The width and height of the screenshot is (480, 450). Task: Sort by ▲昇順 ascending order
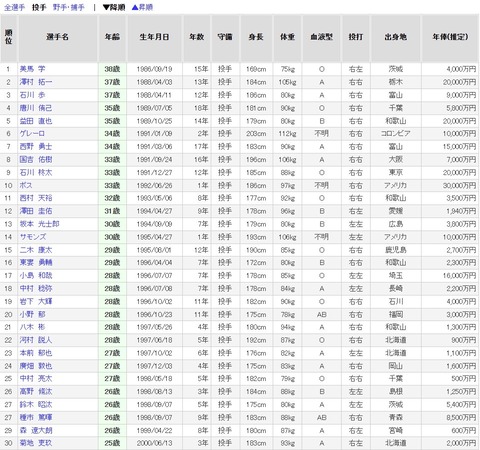click(142, 7)
